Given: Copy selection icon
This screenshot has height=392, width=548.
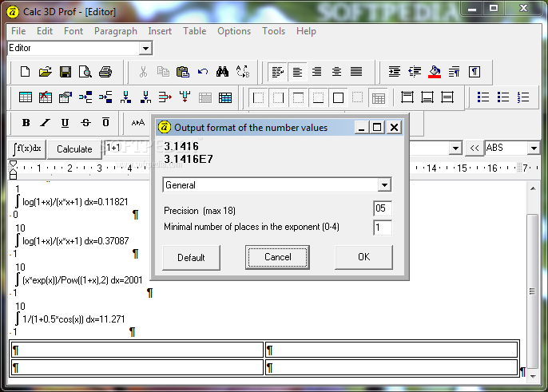Looking at the screenshot, I should 163,72.
